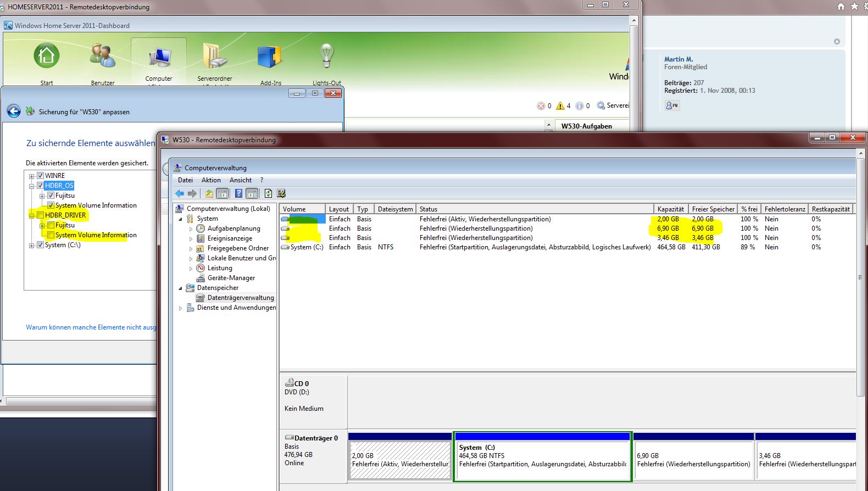Check Fujitsu checkbox under HDBR_DRIVER

51,225
